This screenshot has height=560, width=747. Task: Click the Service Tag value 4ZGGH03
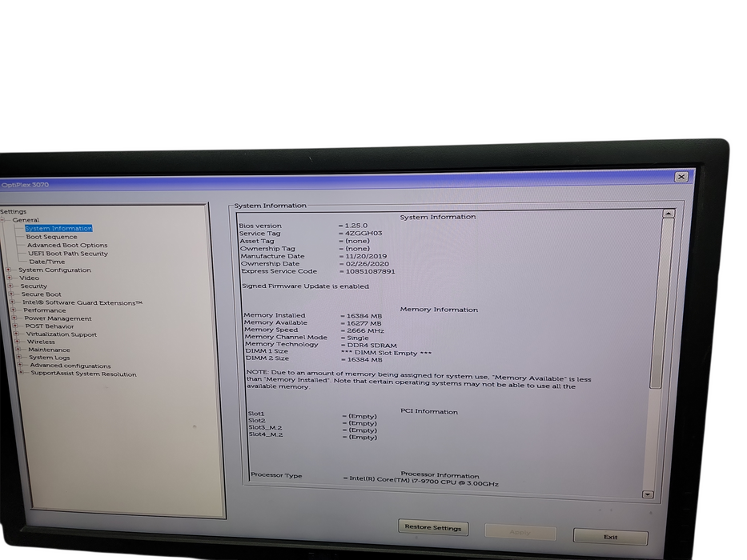pyautogui.click(x=363, y=234)
